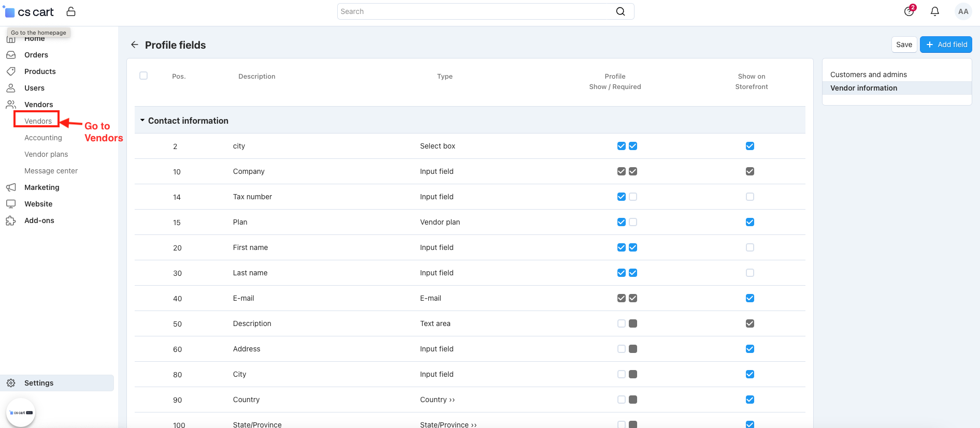
Task: Check Show on Storefront for First name
Action: [x=750, y=247]
